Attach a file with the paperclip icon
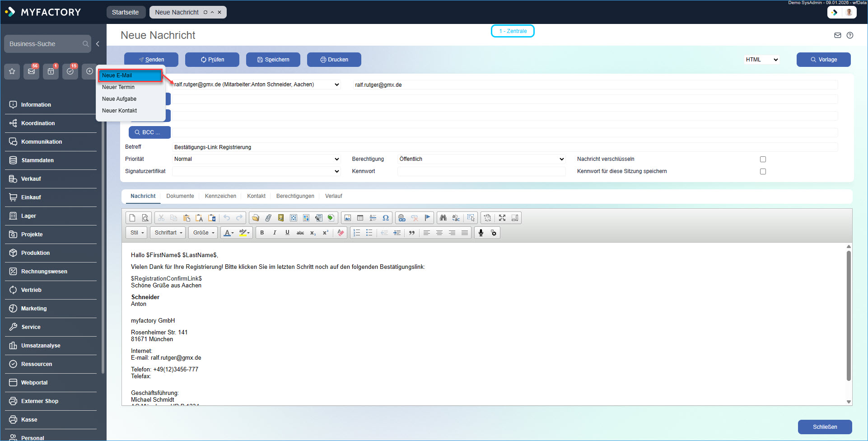The width and height of the screenshot is (868, 441). (268, 218)
